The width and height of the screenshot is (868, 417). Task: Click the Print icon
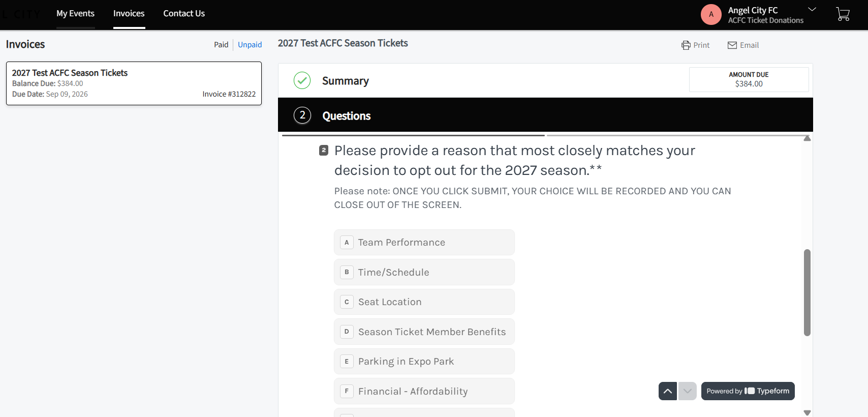686,45
